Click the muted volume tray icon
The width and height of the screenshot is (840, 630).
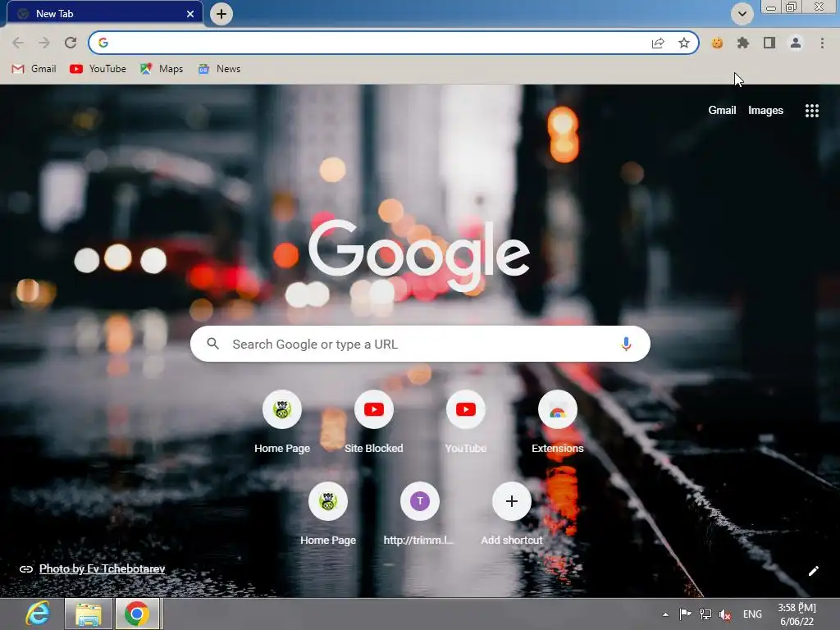tap(725, 614)
